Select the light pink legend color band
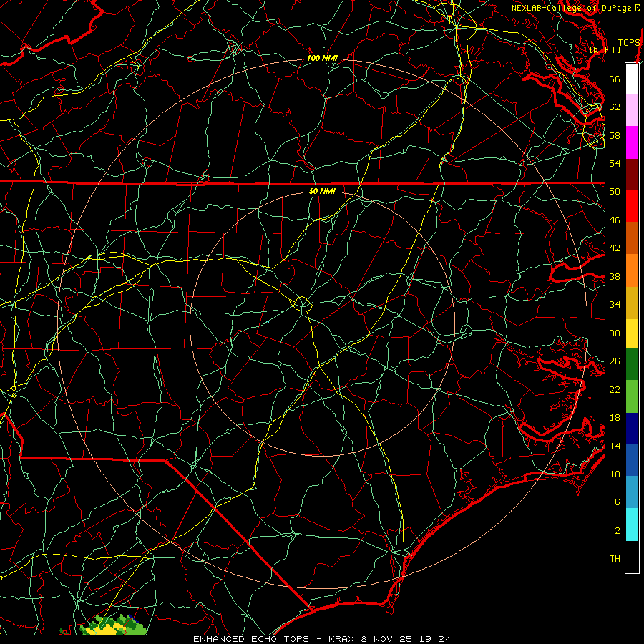644x644 pixels. click(632, 110)
